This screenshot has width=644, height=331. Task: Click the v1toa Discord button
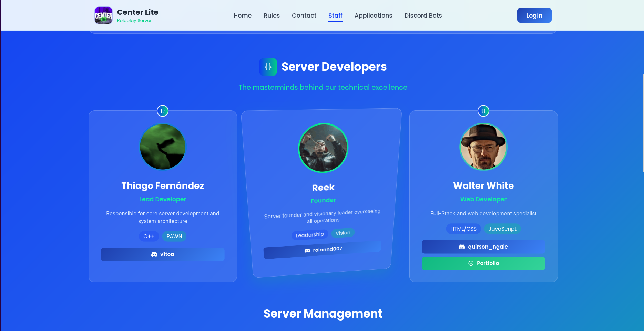click(163, 254)
